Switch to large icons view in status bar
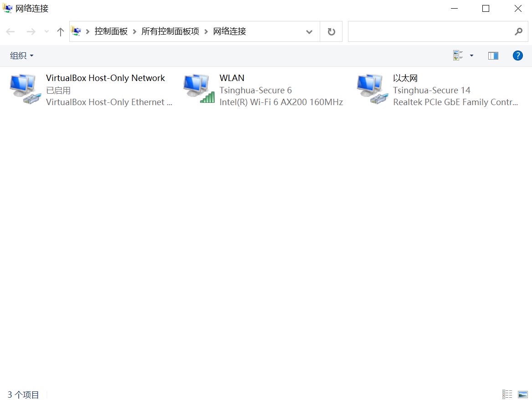The height and width of the screenshot is (400, 532). point(522,394)
